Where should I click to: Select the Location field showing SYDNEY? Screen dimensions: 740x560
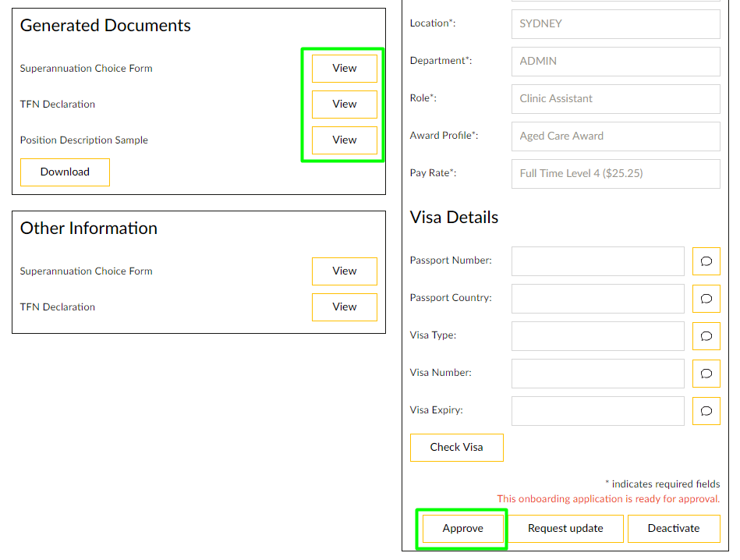tap(616, 24)
